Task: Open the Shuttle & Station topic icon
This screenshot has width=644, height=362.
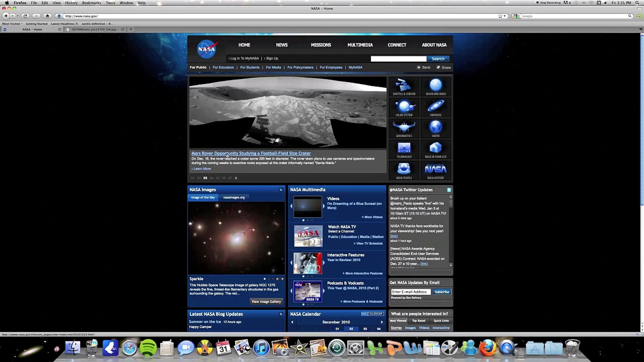Action: pyautogui.click(x=404, y=87)
